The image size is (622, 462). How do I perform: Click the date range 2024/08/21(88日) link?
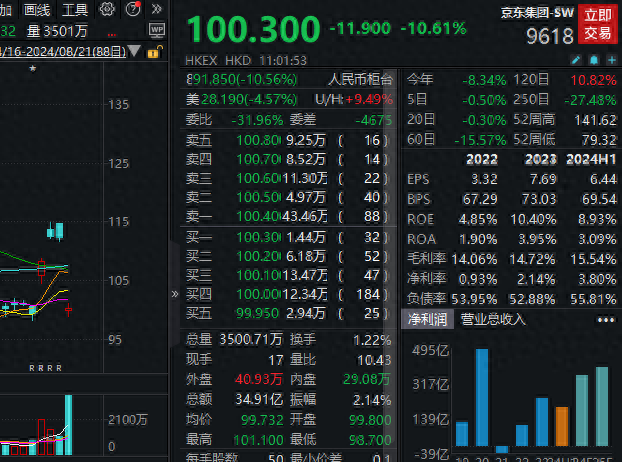click(63, 52)
